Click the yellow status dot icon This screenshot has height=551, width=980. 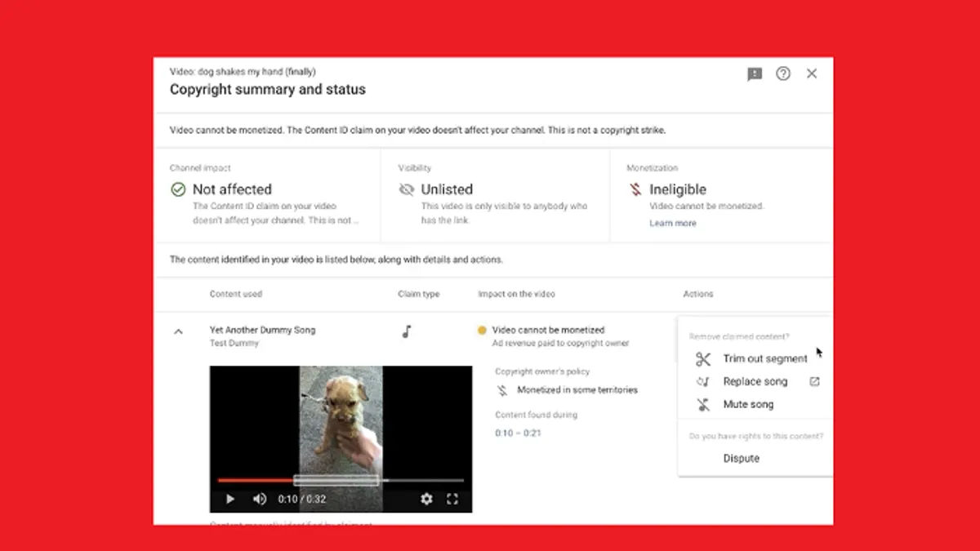pos(482,331)
